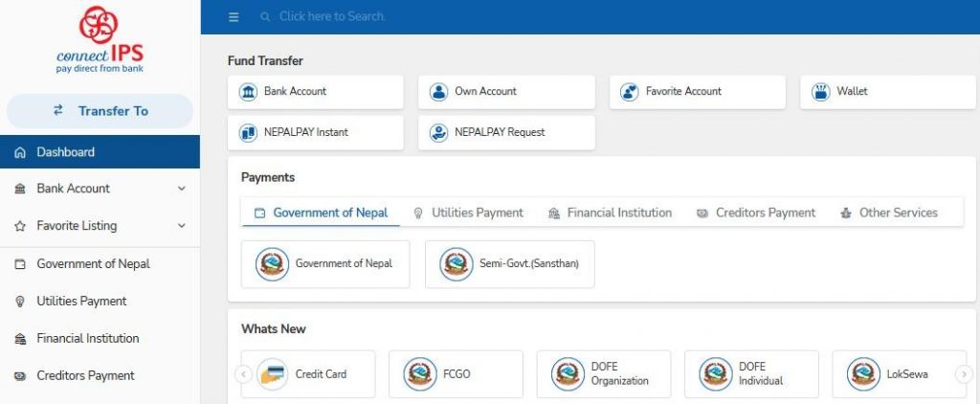Toggle the hamburger menu icon

(x=234, y=17)
